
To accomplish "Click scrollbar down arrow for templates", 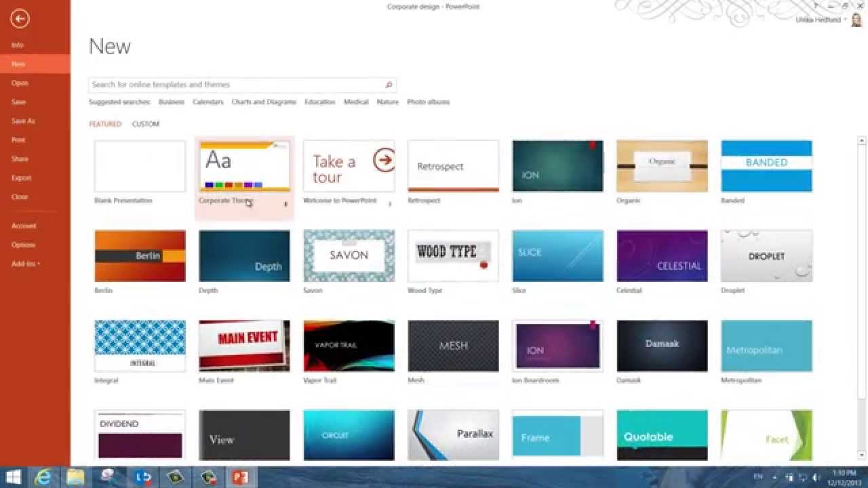I will (x=862, y=455).
